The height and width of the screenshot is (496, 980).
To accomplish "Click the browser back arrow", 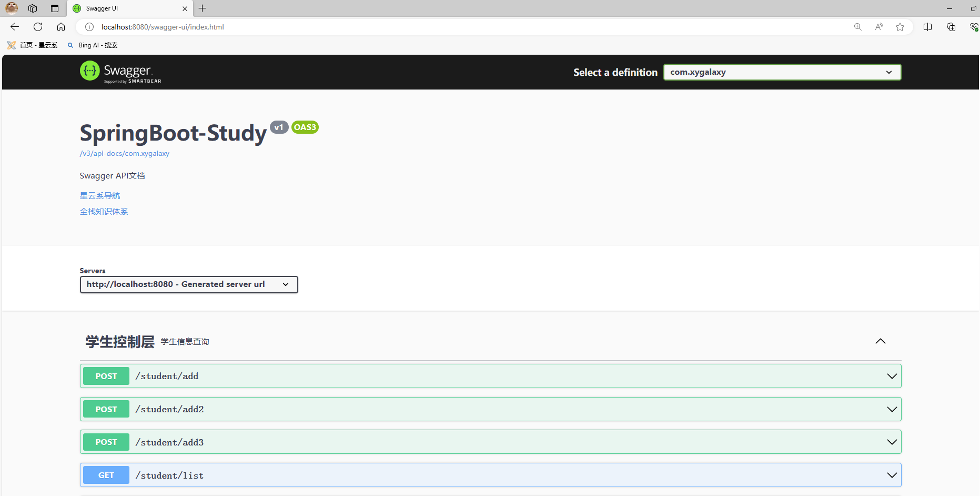I will [15, 27].
